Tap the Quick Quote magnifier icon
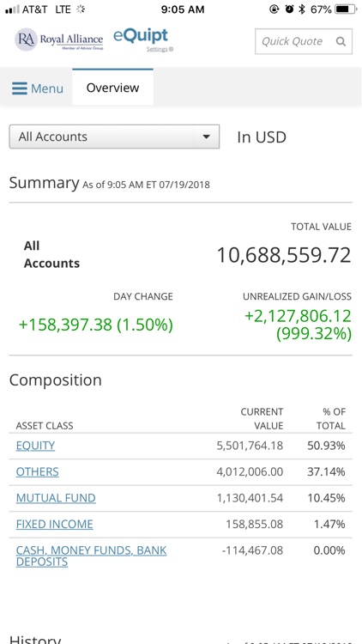 (341, 41)
